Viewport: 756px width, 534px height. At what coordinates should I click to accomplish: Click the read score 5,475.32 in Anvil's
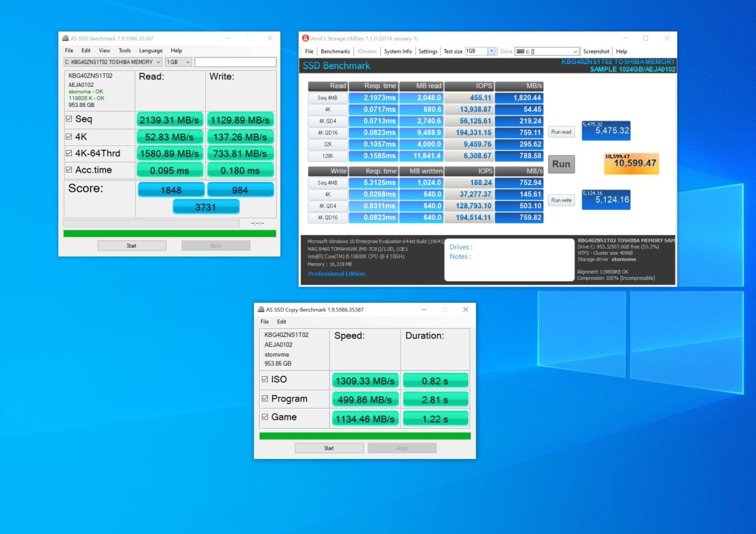pyautogui.click(x=606, y=131)
